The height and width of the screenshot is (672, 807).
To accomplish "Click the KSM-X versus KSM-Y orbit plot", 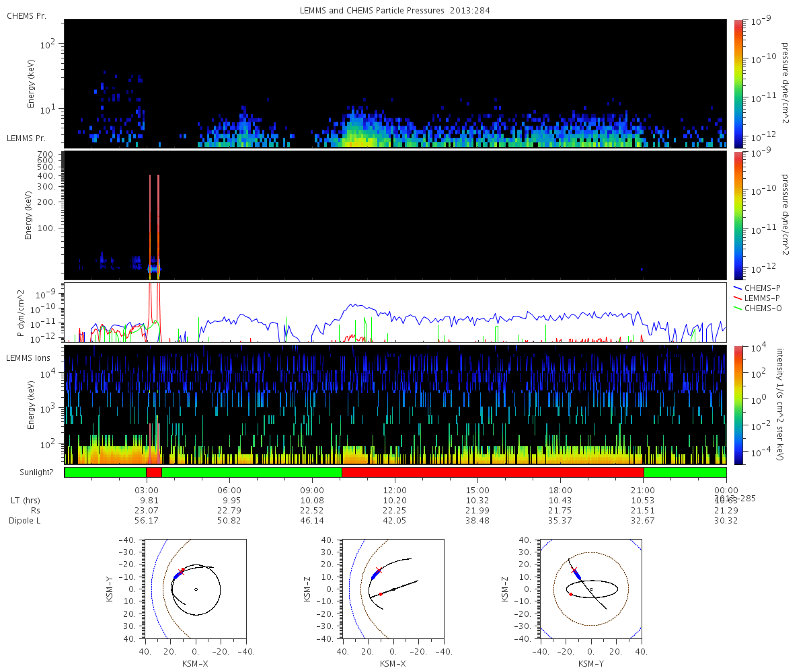I will 196,589.
